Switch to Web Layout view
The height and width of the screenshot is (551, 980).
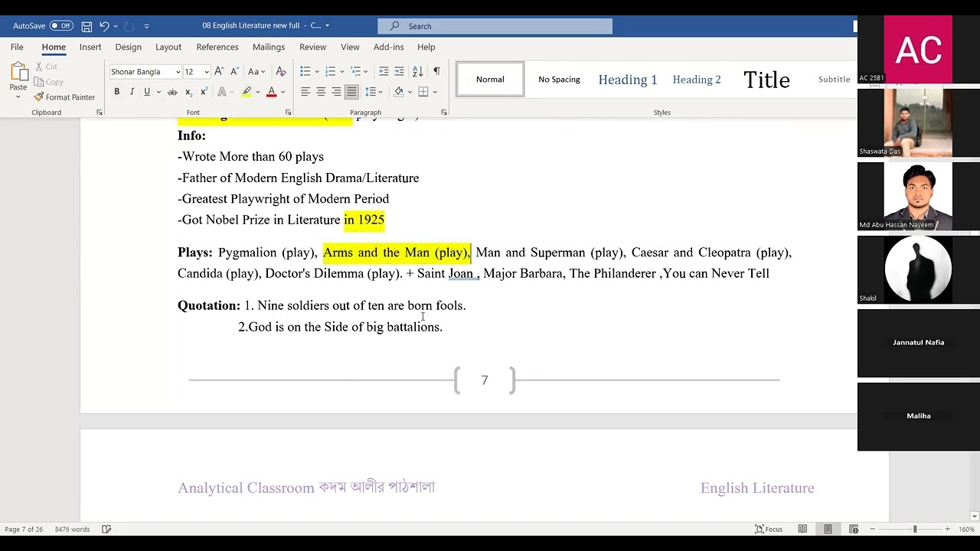[854, 529]
